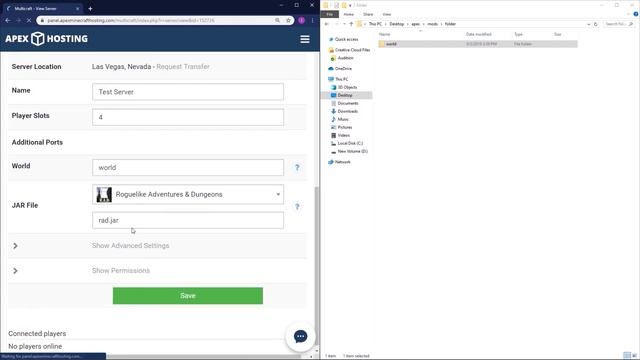Click Show Advanced Settings text
The width and height of the screenshot is (640, 360).
[x=131, y=246]
